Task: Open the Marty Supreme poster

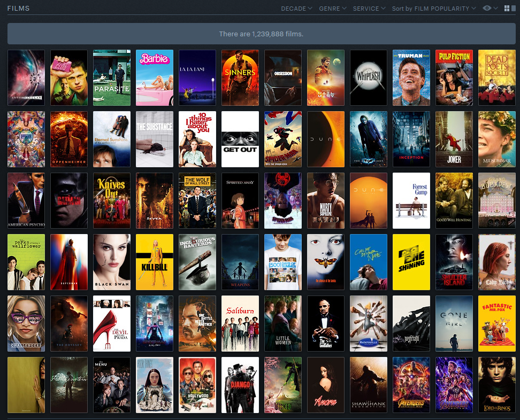Action: [x=326, y=201]
